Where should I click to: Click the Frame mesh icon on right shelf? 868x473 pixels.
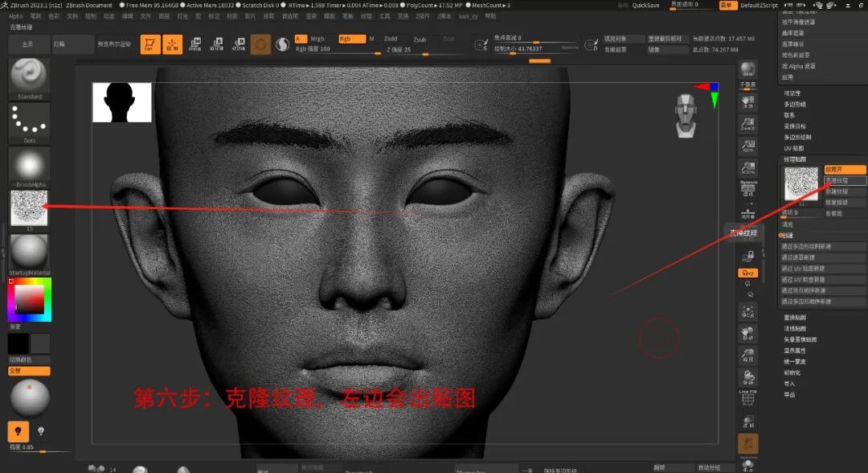tap(747, 312)
